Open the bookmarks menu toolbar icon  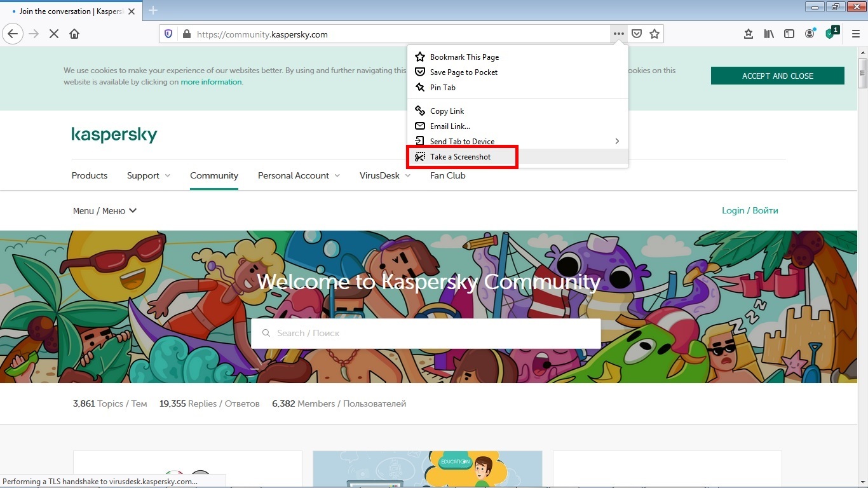(x=749, y=34)
